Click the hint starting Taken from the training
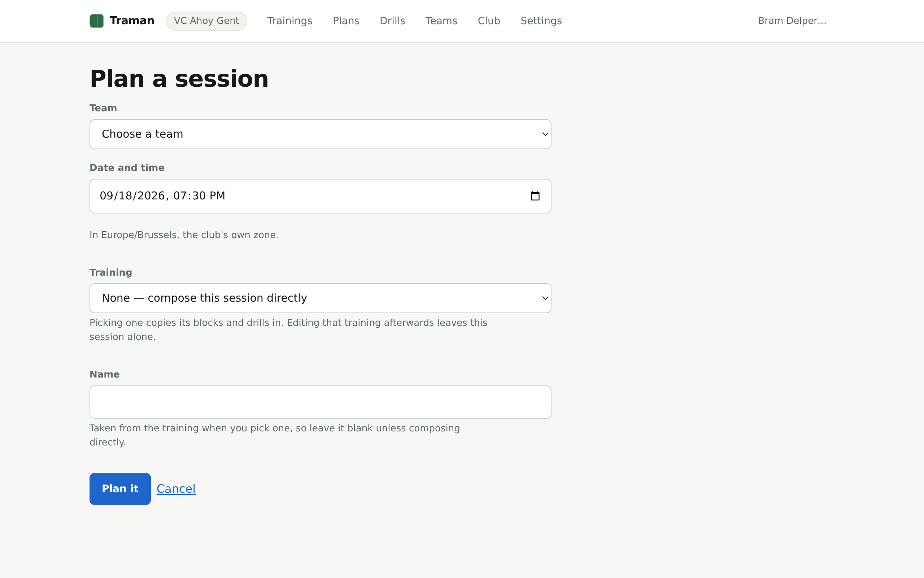Image resolution: width=924 pixels, height=578 pixels. click(275, 435)
